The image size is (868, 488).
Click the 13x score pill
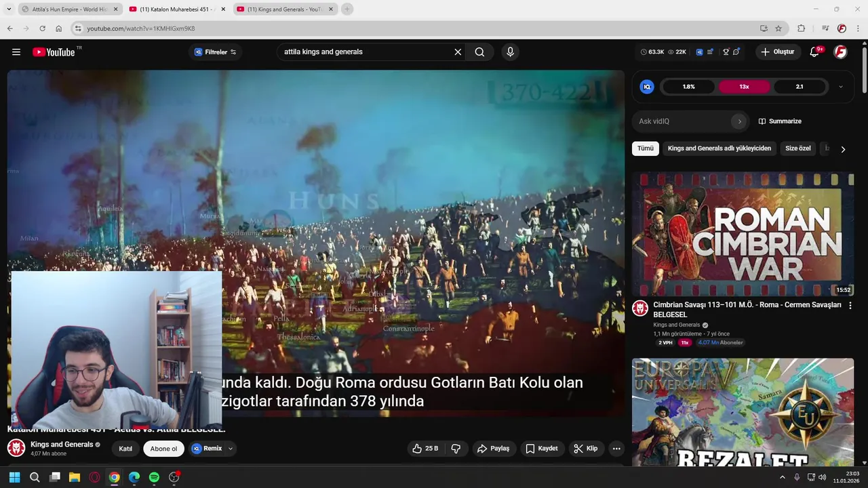point(744,87)
